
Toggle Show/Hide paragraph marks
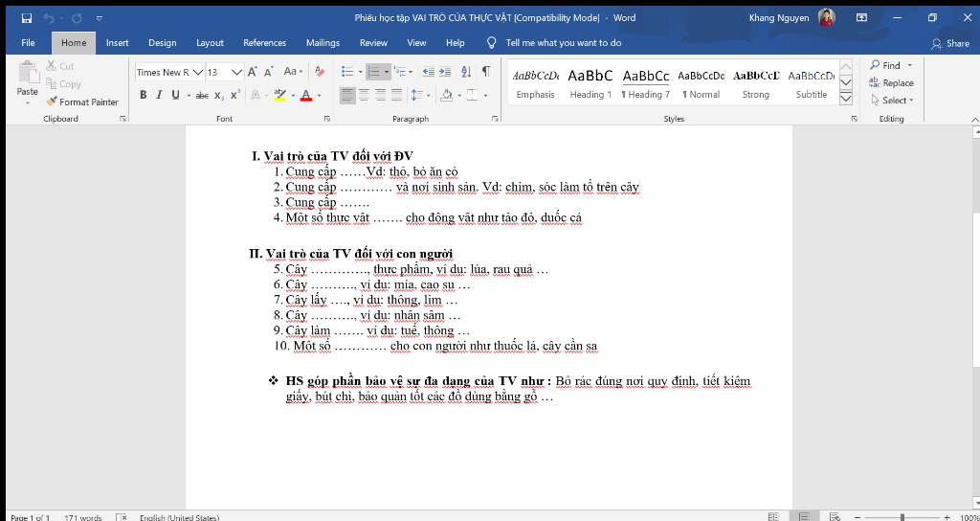[486, 72]
